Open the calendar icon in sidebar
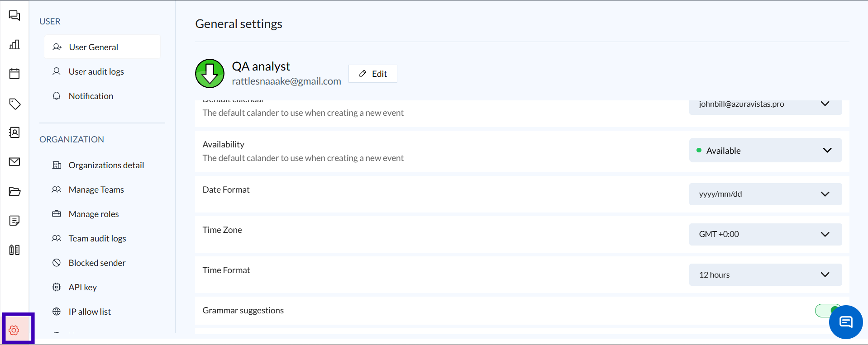This screenshot has width=868, height=345. 14,74
